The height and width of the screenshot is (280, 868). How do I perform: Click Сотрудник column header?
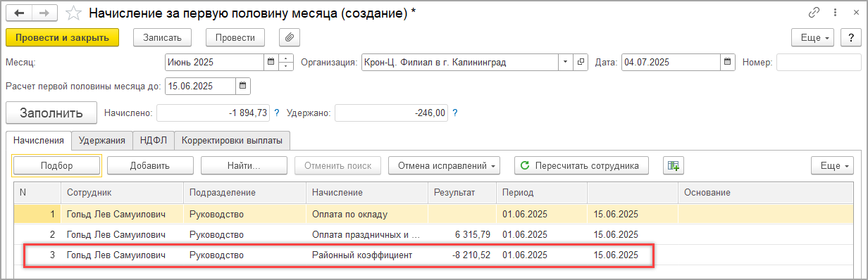coord(122,192)
